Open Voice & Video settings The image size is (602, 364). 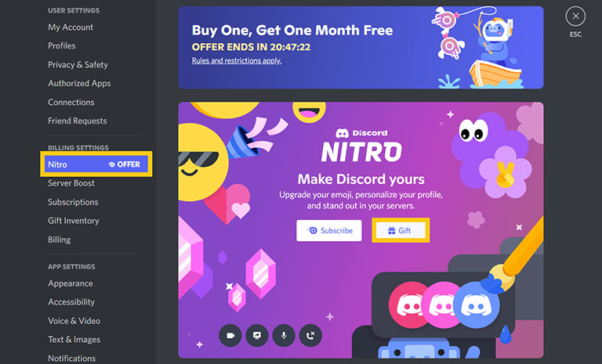[74, 321]
